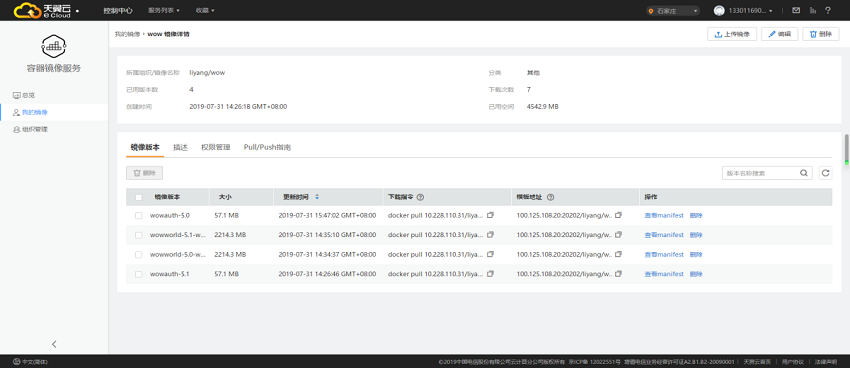Open the statistics bar chart icon
850x368 pixels.
tap(812, 10)
